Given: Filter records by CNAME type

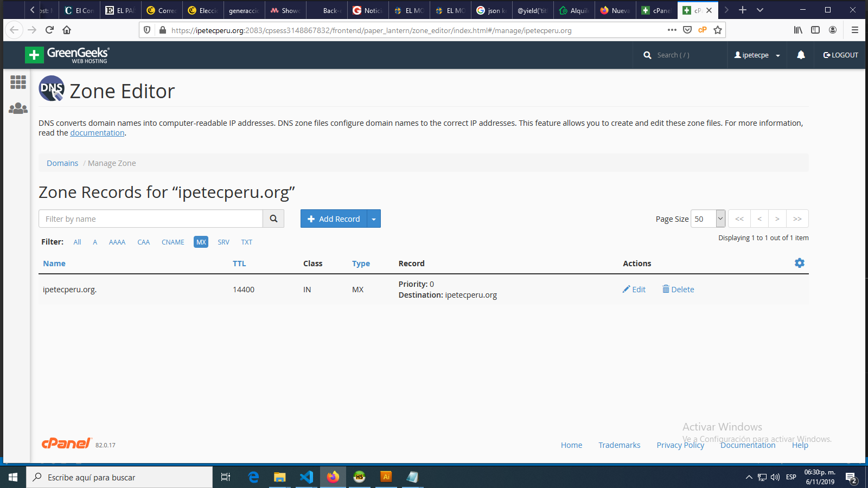Looking at the screenshot, I should coord(173,242).
